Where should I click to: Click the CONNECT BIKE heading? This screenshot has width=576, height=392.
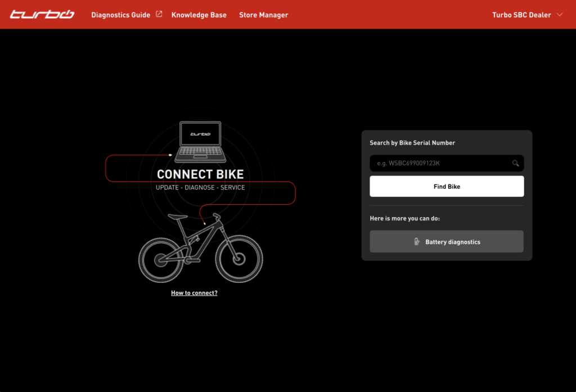(x=200, y=174)
